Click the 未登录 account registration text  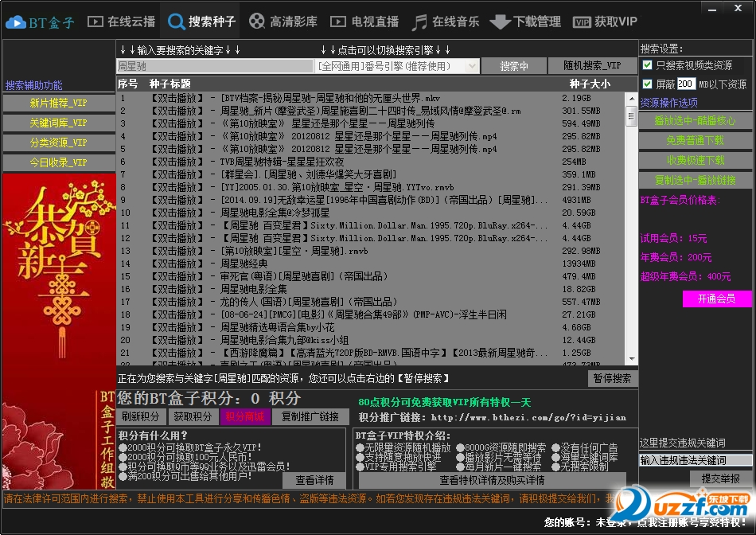coord(645,522)
